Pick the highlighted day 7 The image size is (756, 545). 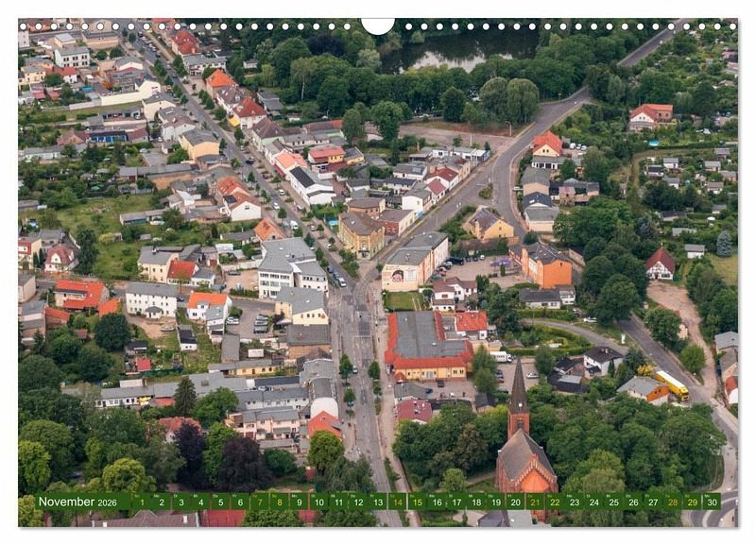pos(260,502)
